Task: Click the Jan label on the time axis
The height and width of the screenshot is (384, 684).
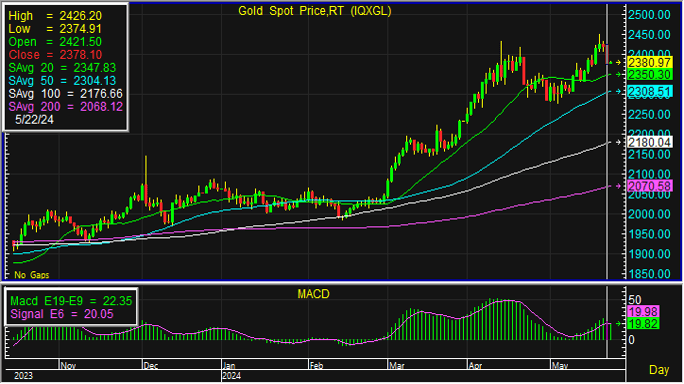Action: 229,366
